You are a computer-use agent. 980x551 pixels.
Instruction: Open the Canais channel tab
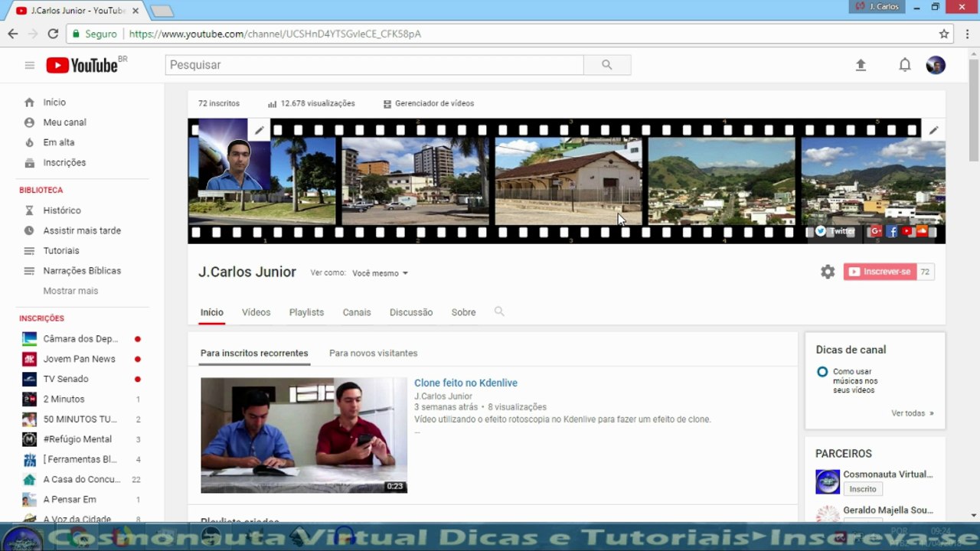point(357,312)
